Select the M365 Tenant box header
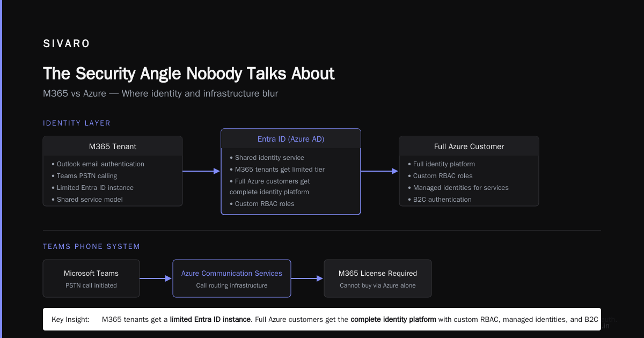 point(113,146)
